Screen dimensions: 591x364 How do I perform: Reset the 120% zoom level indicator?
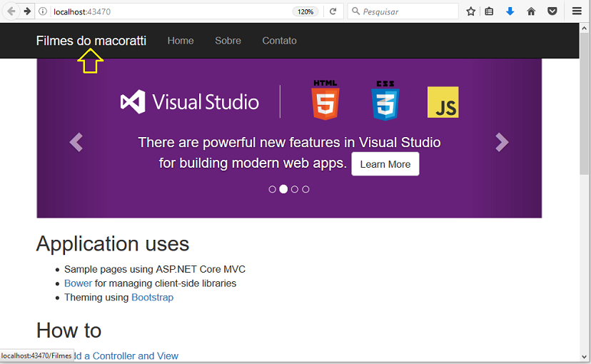(x=305, y=11)
